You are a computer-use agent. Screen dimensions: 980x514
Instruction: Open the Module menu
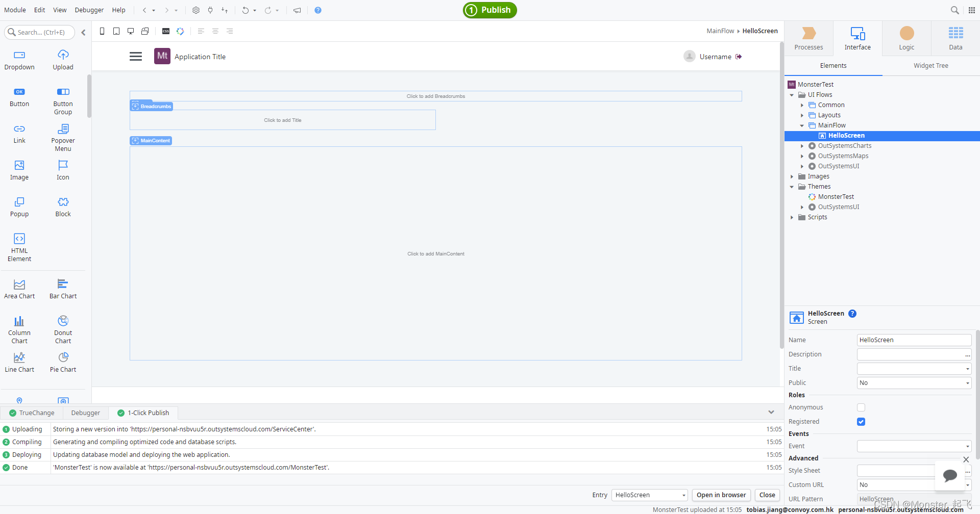coord(15,10)
